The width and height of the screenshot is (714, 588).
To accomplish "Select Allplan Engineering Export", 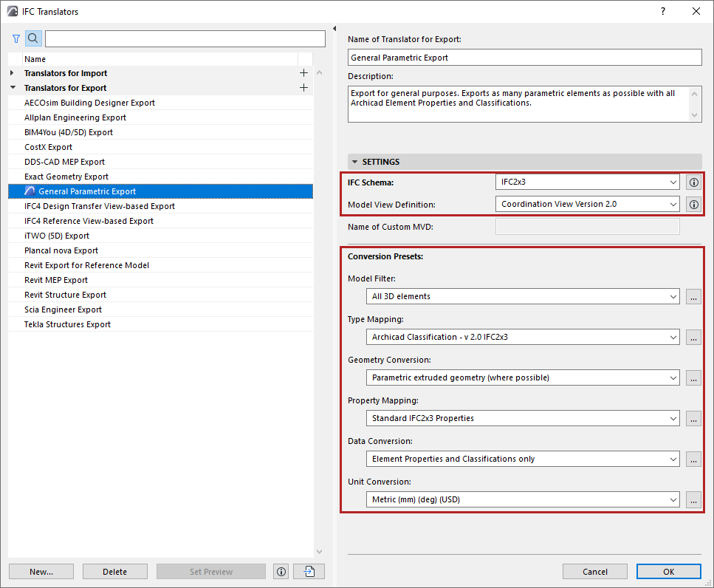I will (x=160, y=117).
